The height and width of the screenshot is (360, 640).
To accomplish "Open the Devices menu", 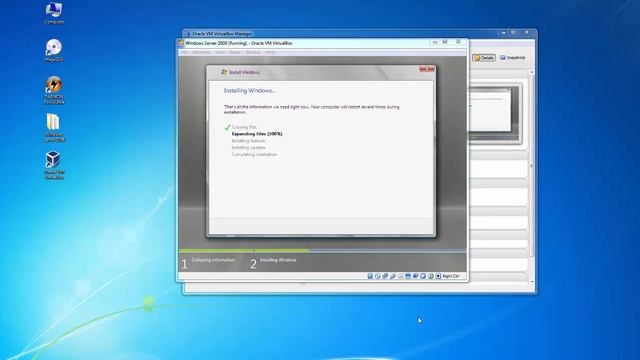I will tap(253, 52).
